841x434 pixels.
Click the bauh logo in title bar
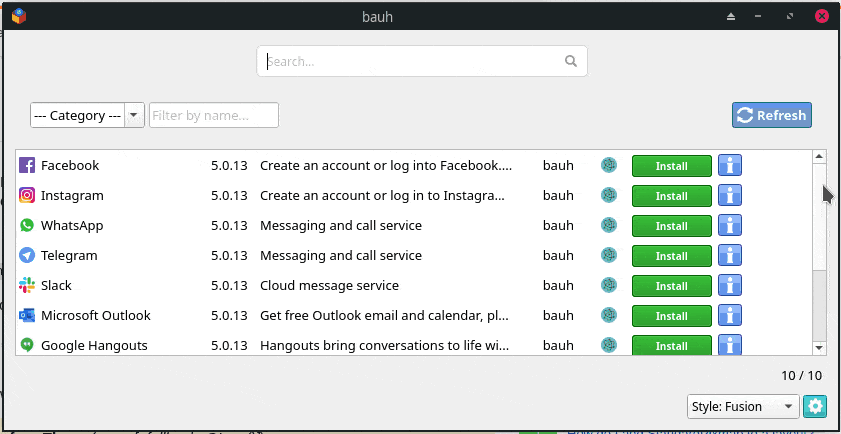pyautogui.click(x=19, y=17)
